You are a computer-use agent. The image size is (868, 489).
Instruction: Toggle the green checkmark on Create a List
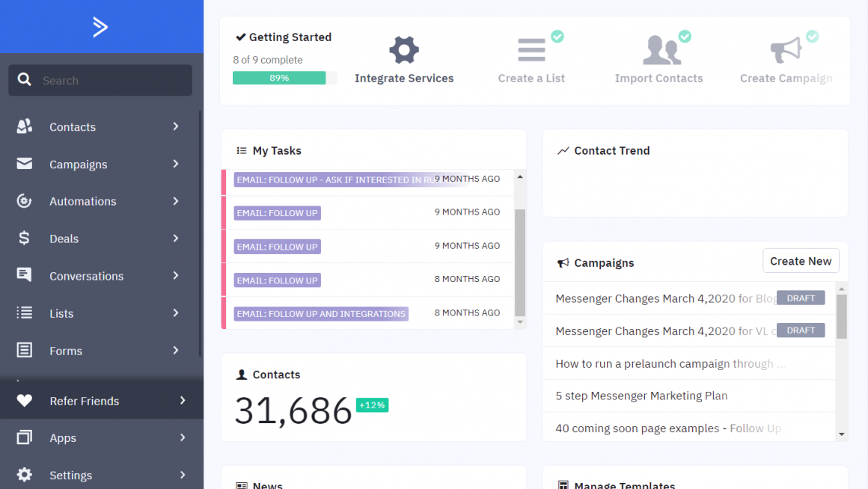tap(557, 36)
